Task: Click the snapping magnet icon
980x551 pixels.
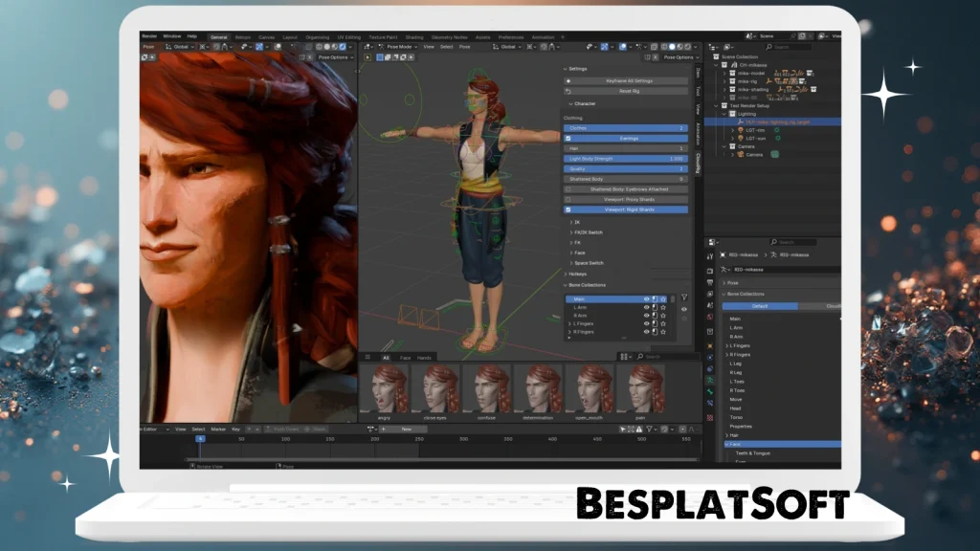Action: click(x=550, y=46)
